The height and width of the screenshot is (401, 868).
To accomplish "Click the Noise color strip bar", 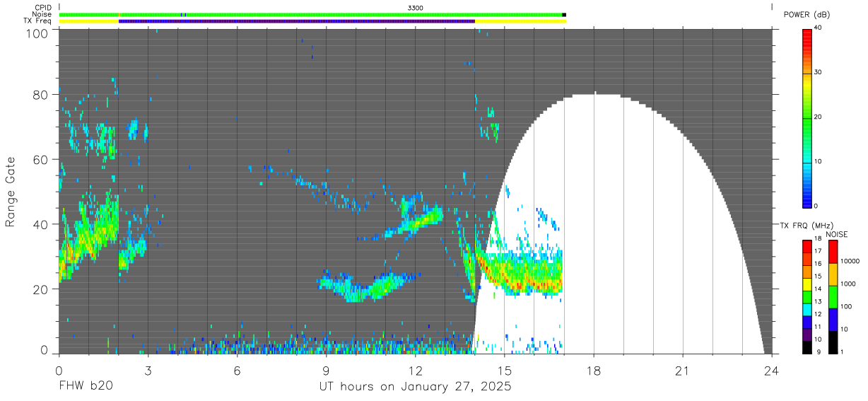I will click(312, 14).
